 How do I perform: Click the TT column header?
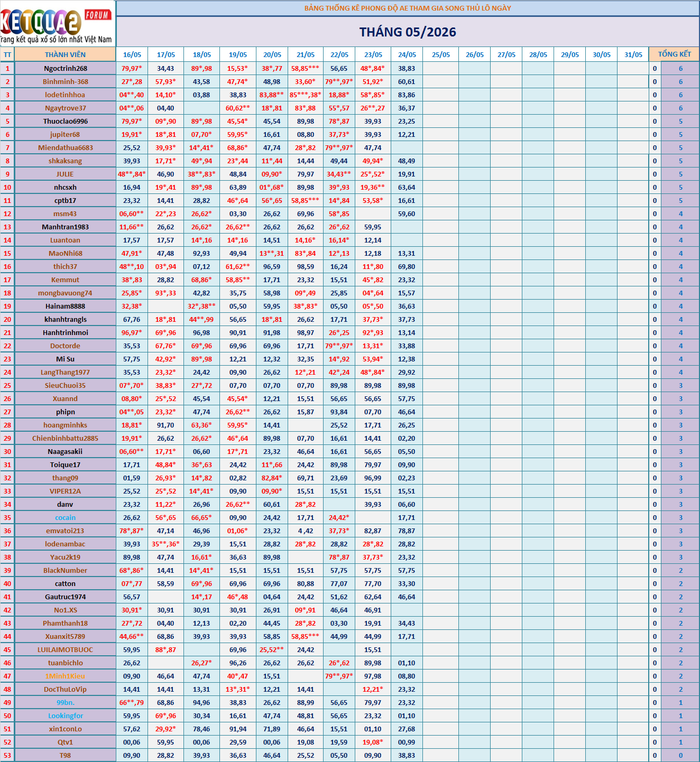pos(7,54)
